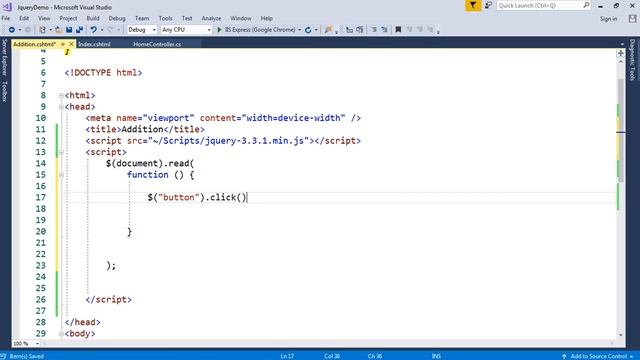Click the Navigate Backward toolbar icon
640x360 pixels.
[11, 30]
